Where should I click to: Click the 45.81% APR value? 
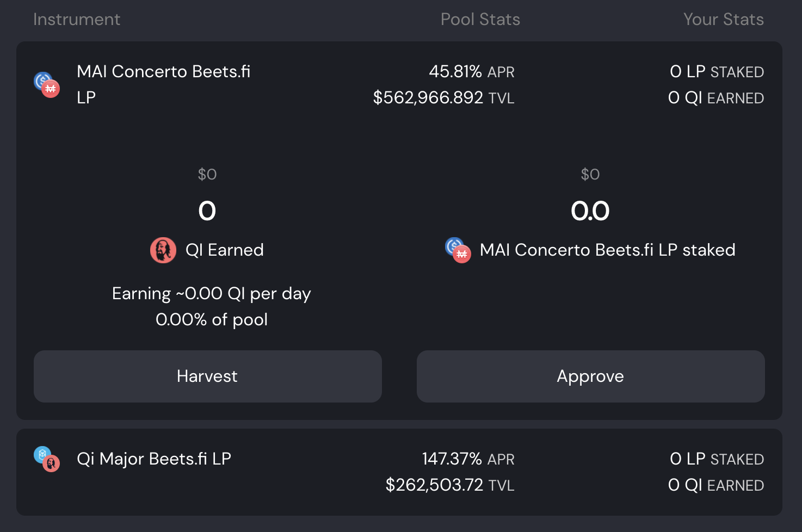click(471, 72)
